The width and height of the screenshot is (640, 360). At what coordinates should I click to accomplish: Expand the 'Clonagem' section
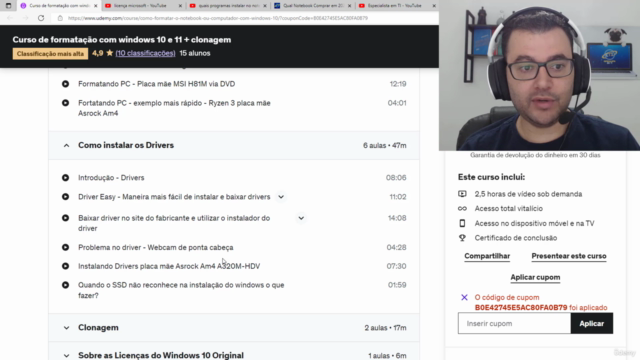pyautogui.click(x=67, y=328)
